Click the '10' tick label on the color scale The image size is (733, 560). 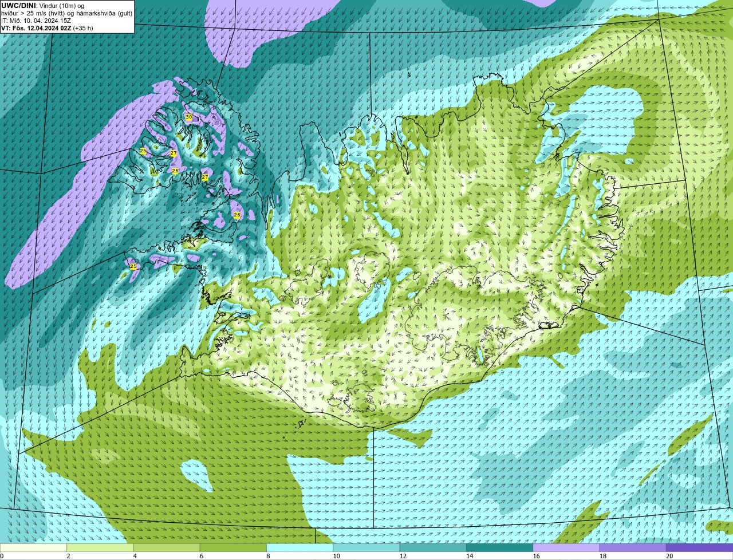coord(336,556)
